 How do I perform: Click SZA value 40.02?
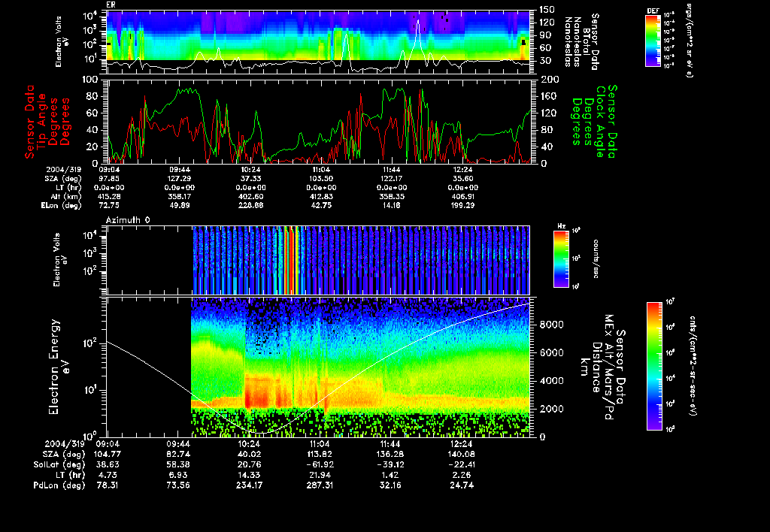(x=249, y=455)
